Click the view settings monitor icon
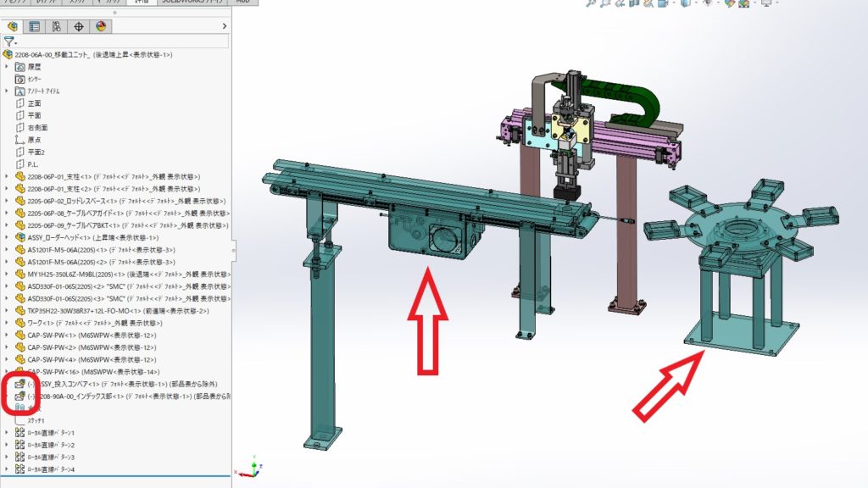This screenshot has height=488, width=868. [767, 3]
